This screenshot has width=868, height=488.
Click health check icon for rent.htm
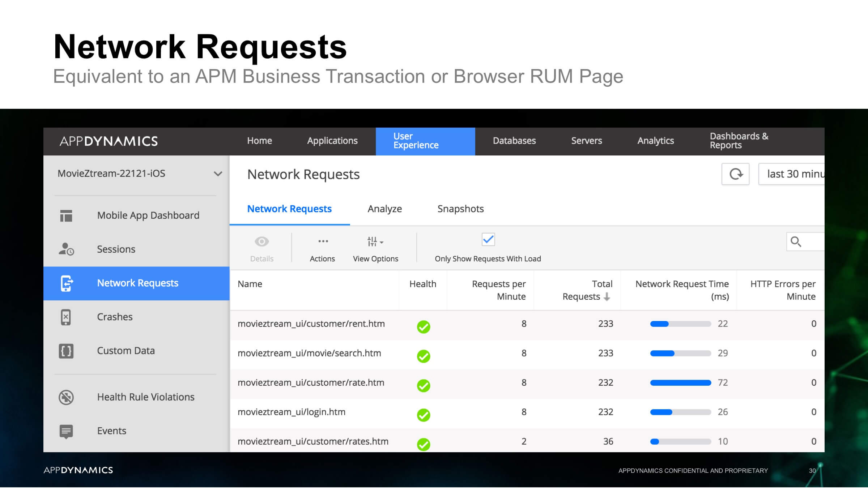424,327
